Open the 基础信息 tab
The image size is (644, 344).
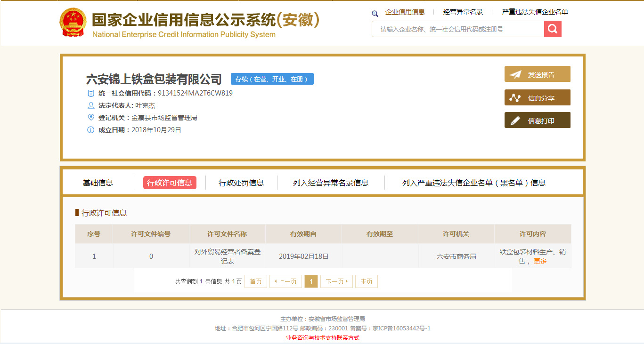[x=98, y=183]
